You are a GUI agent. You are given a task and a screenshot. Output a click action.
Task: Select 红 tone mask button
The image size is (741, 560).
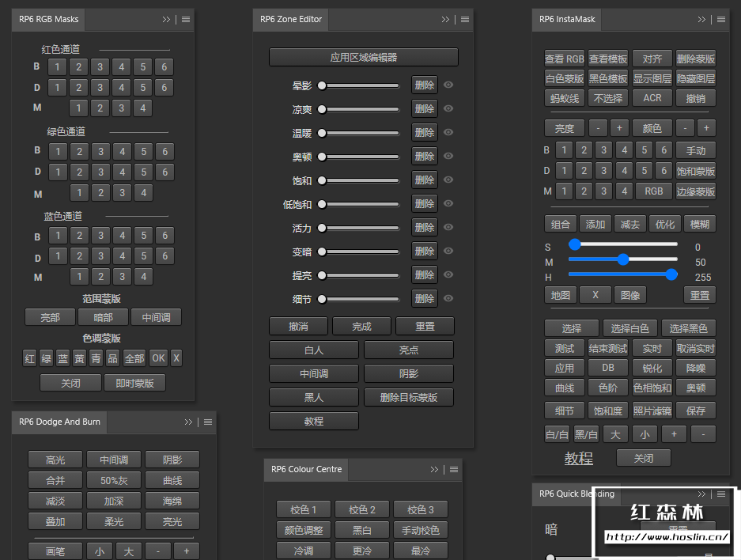30,358
